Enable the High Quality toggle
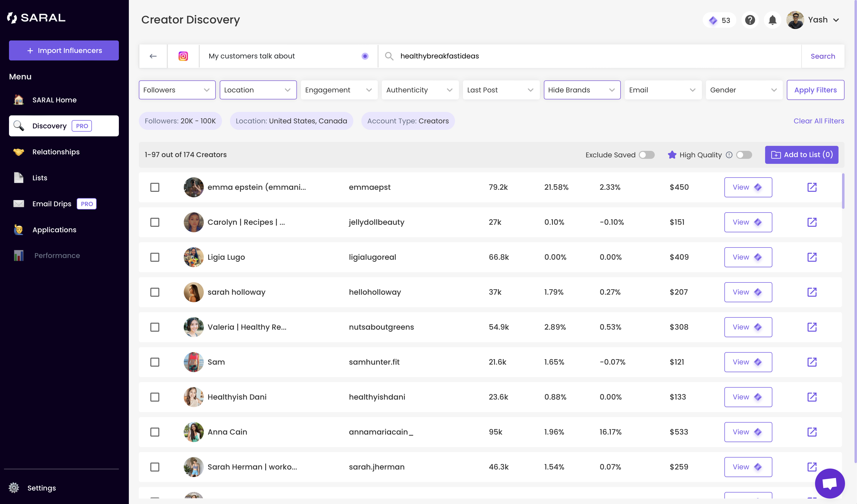857x504 pixels. click(x=744, y=155)
